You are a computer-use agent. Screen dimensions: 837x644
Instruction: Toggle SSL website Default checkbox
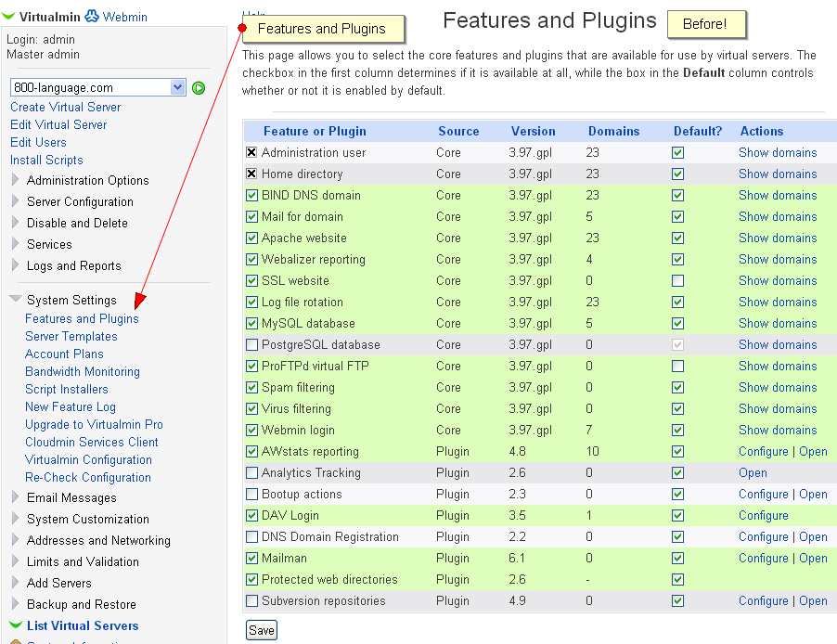tap(678, 281)
